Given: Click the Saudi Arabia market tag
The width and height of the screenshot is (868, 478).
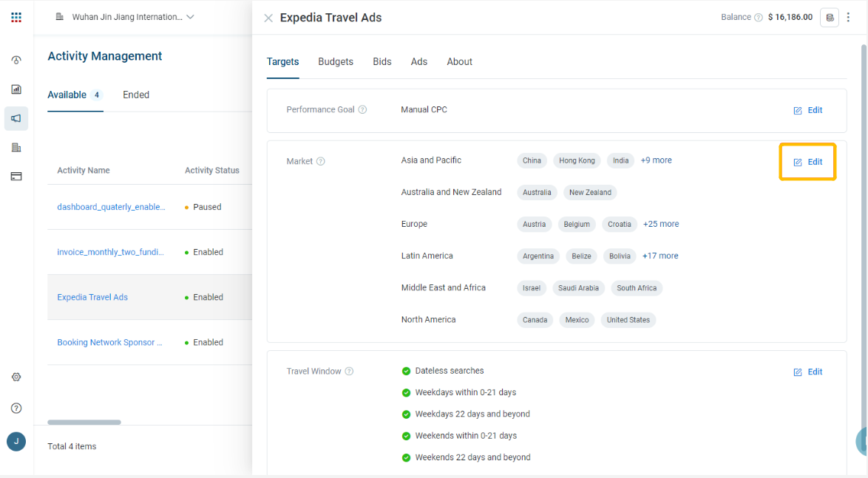Looking at the screenshot, I should pyautogui.click(x=578, y=288).
